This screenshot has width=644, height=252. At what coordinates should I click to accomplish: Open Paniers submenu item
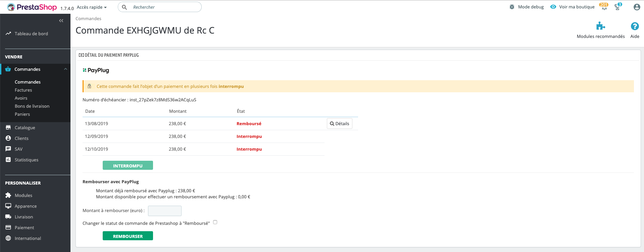[22, 114]
